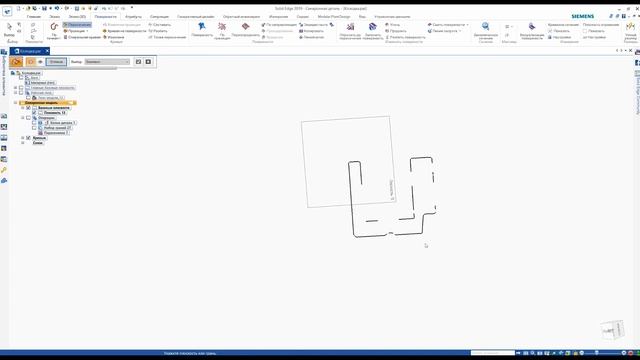
Task: Expand the Кривые tree node
Action: [x=23, y=138]
